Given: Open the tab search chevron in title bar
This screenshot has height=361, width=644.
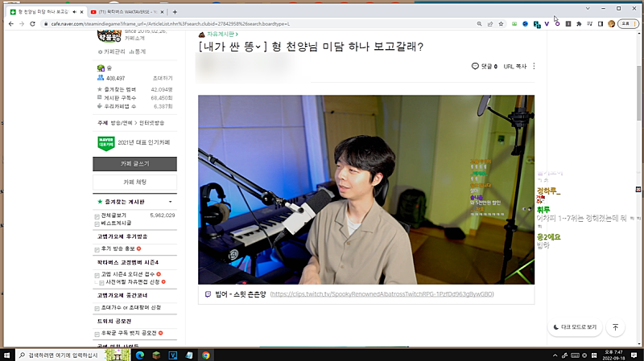Looking at the screenshot, I should (588, 8).
